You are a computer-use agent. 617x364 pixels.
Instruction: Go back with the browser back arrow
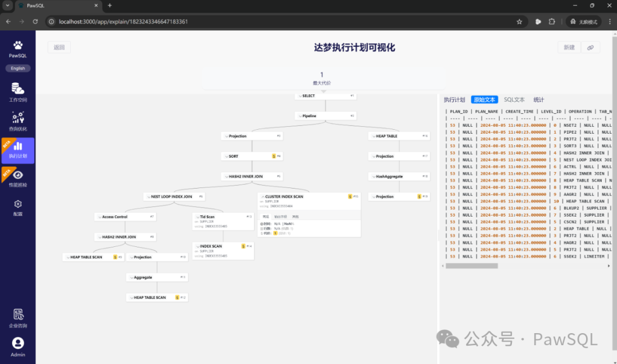pos(8,22)
